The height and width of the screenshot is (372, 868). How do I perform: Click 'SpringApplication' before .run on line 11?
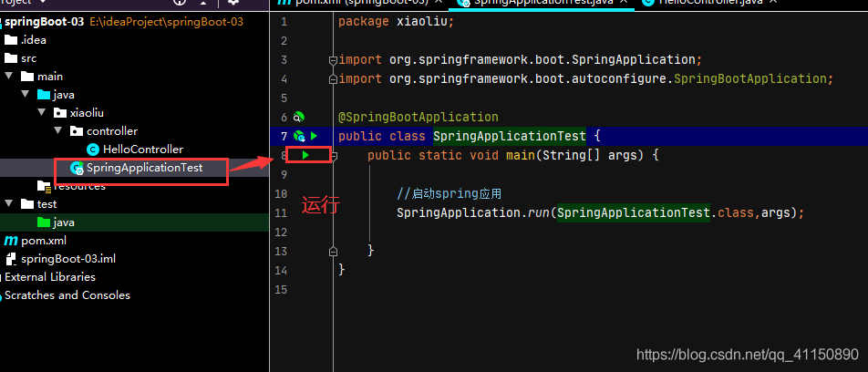pyautogui.click(x=458, y=213)
